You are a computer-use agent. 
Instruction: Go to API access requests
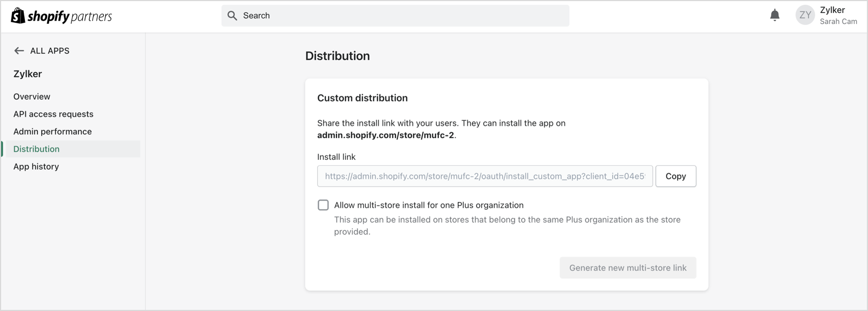[x=53, y=114]
